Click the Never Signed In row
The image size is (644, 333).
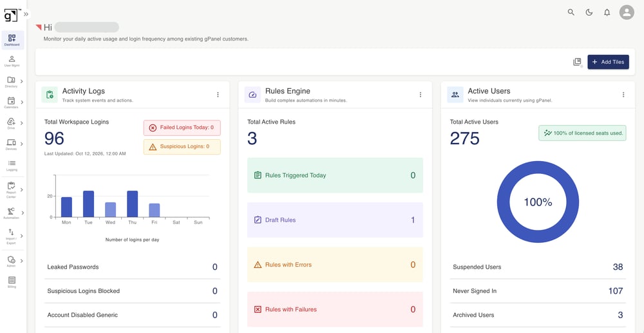coord(538,291)
